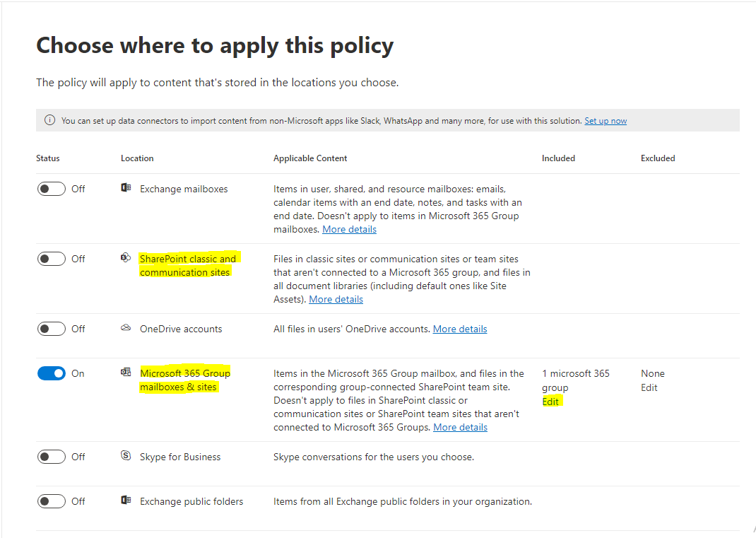The image size is (756, 538).
Task: Switch on the OneDrive accounts toggle
Action: tap(52, 329)
